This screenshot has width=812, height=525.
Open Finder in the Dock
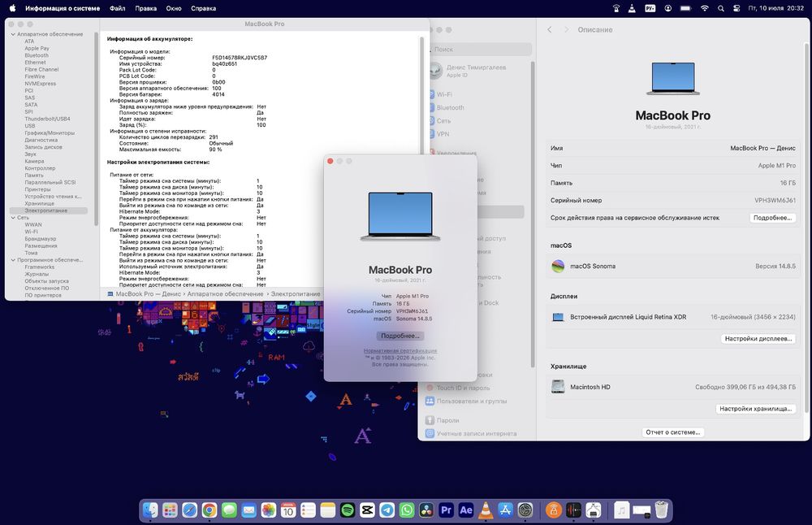(x=150, y=510)
